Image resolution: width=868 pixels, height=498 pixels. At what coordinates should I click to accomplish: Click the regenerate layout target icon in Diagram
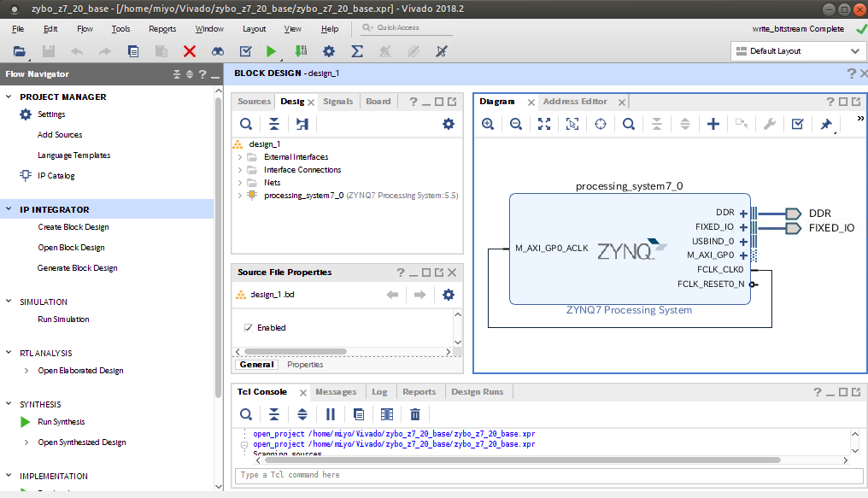pyautogui.click(x=601, y=124)
